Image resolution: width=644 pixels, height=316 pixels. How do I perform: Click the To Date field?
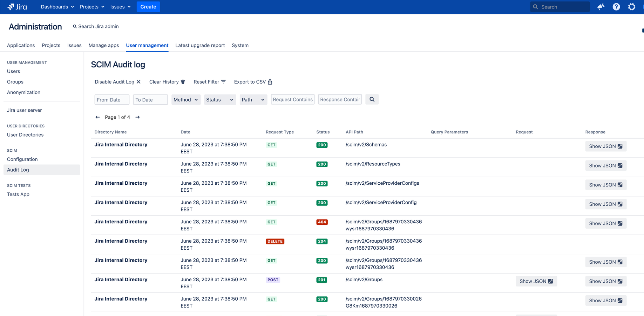[150, 100]
